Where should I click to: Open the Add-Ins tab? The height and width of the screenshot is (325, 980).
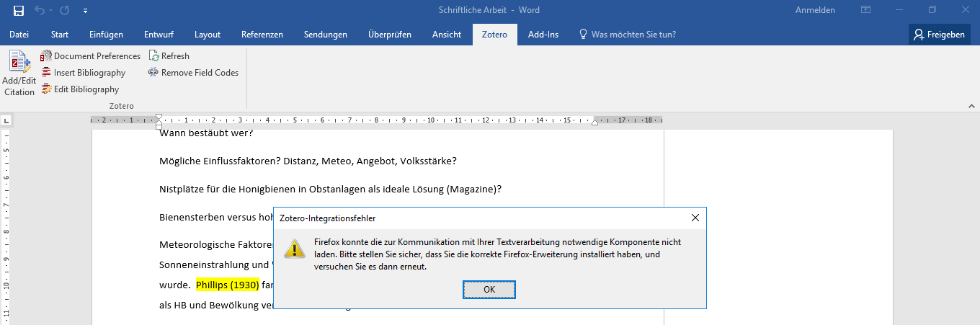click(x=543, y=34)
